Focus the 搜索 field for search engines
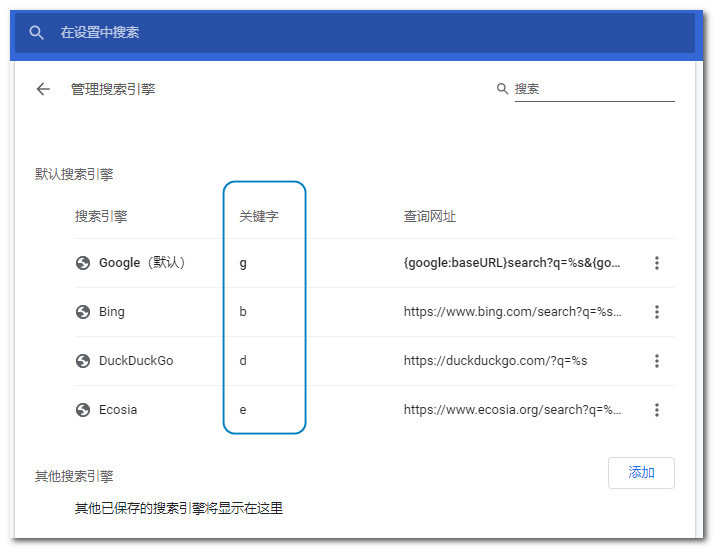The height and width of the screenshot is (549, 714). coord(594,89)
